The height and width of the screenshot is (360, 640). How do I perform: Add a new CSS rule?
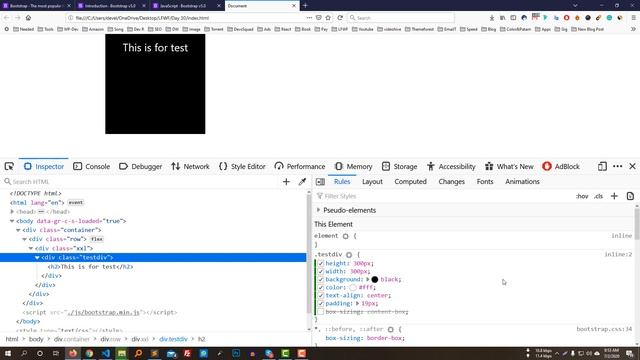click(x=614, y=196)
